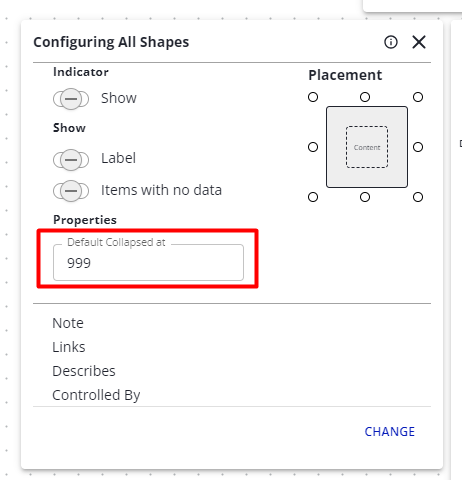
Task: Toggle the Indicator Show switch
Action: tap(71, 99)
